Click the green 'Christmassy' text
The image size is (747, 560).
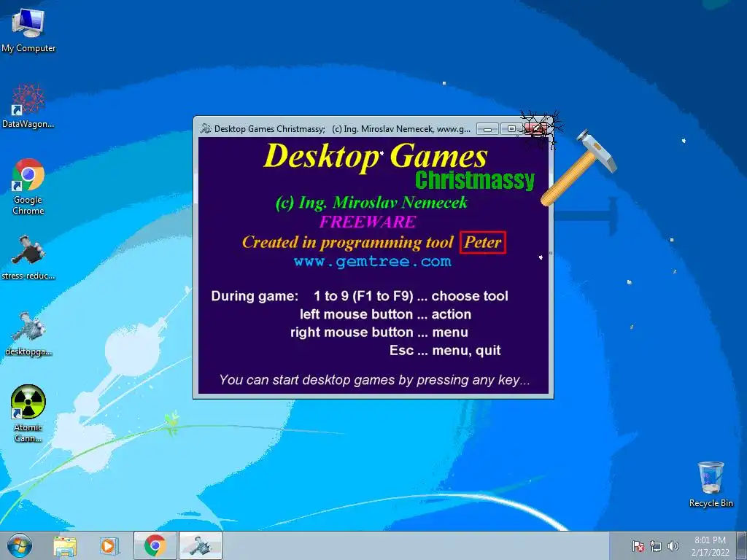pyautogui.click(x=475, y=181)
